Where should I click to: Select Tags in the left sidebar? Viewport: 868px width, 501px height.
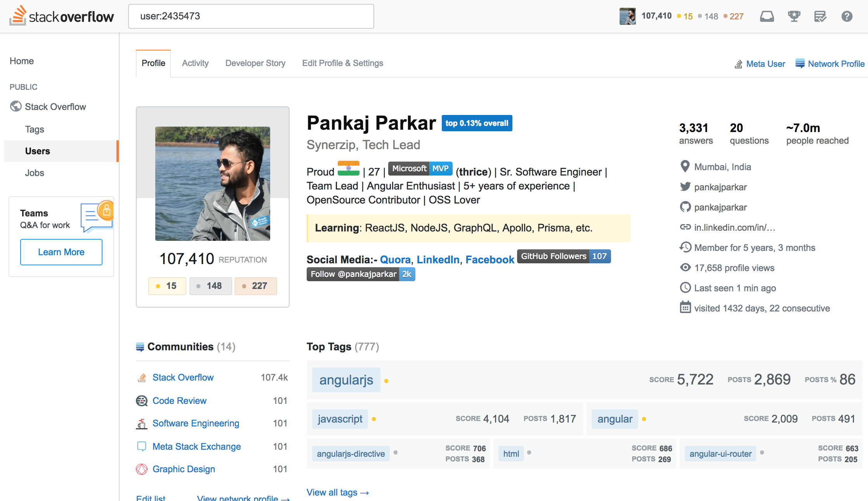coord(35,129)
